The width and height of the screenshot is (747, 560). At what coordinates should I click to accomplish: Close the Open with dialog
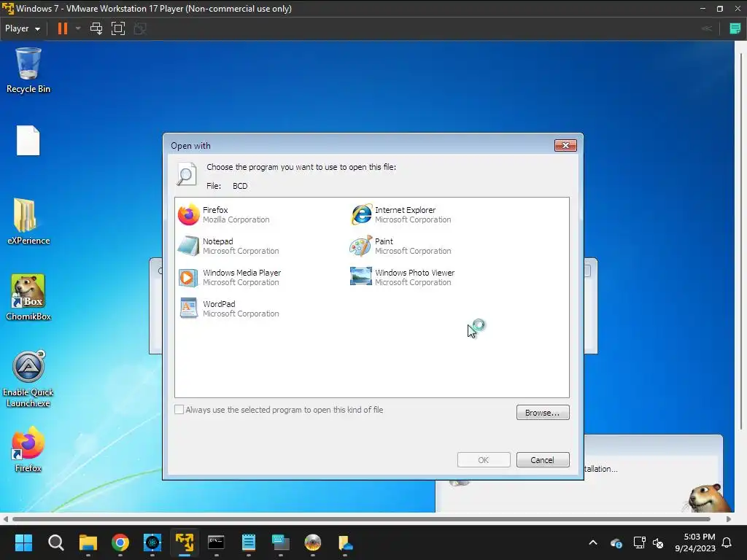tap(565, 145)
